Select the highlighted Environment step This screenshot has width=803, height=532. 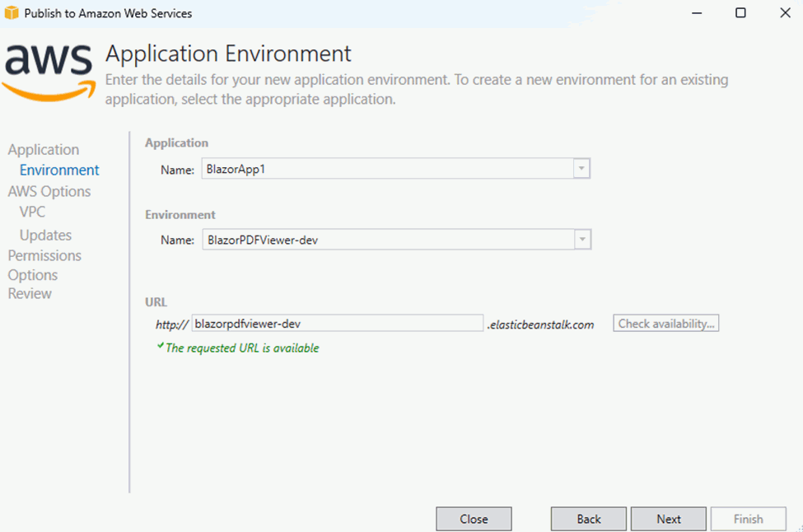pyautogui.click(x=58, y=170)
